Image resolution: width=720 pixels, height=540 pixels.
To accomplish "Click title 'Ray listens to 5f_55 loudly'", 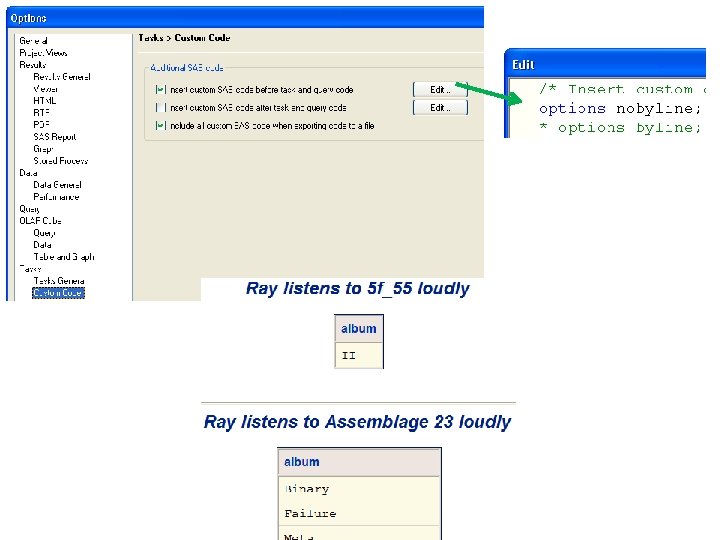I will tap(357, 288).
